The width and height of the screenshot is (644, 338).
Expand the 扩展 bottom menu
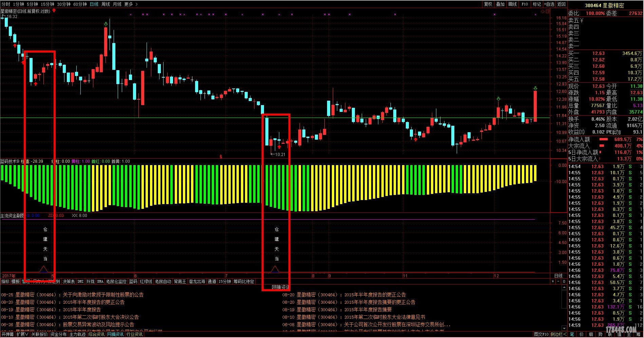click(22, 335)
